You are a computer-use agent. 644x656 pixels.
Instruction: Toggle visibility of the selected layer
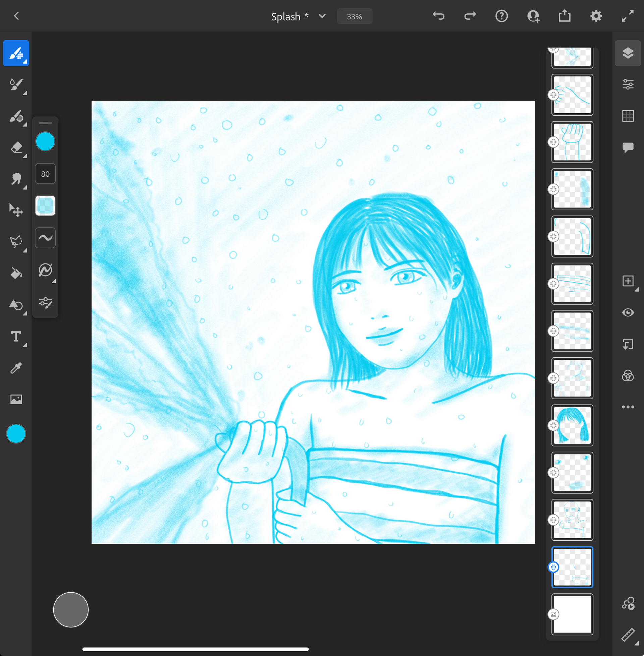(628, 313)
